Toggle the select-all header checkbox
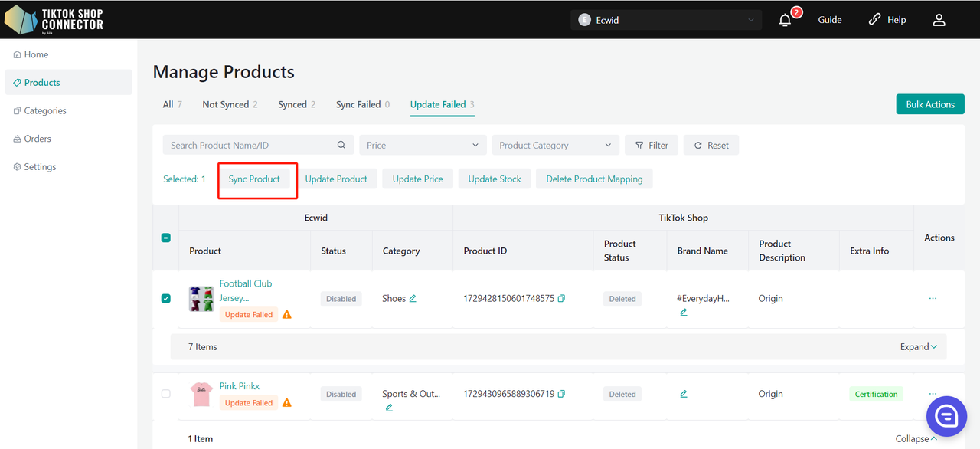 [166, 238]
